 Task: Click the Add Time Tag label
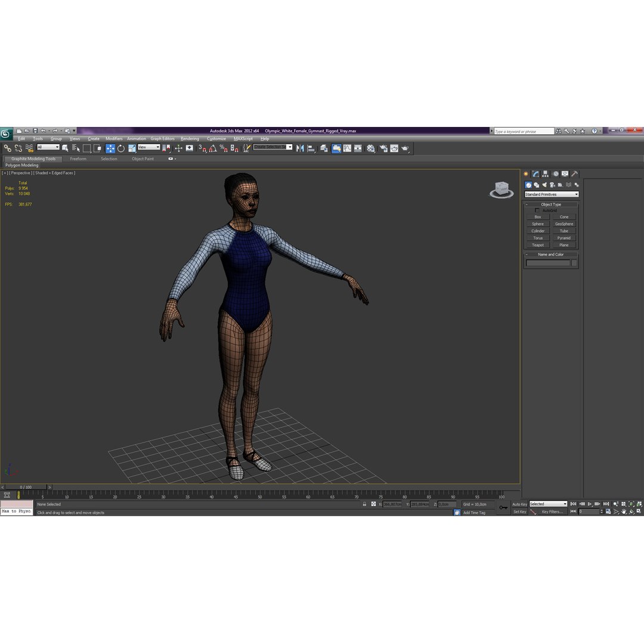click(x=474, y=513)
